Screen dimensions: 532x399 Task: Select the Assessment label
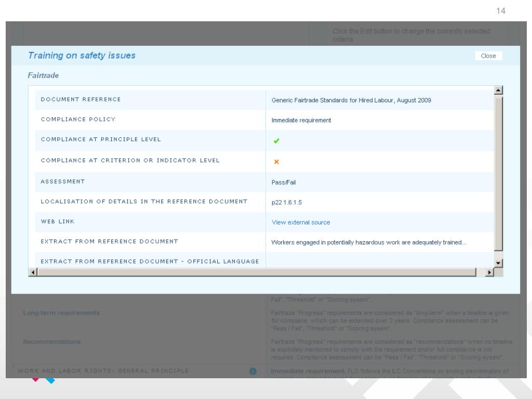pos(63,181)
